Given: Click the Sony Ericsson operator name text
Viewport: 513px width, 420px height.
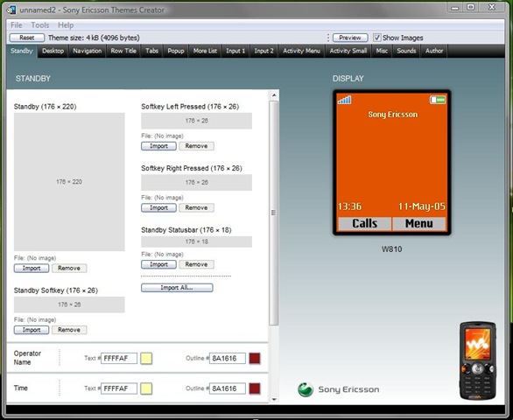Looking at the screenshot, I should click(x=392, y=115).
